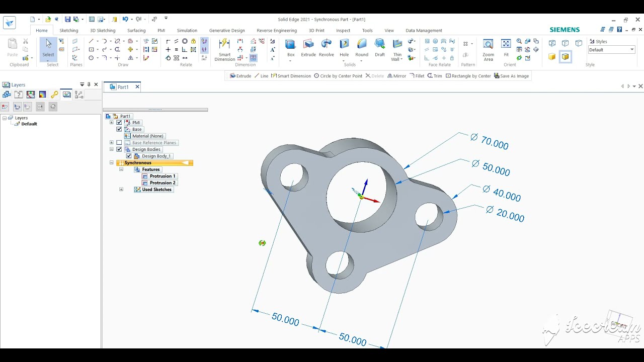644x362 pixels.
Task: Open the Surfacing ribbon tab
Action: pos(136,31)
